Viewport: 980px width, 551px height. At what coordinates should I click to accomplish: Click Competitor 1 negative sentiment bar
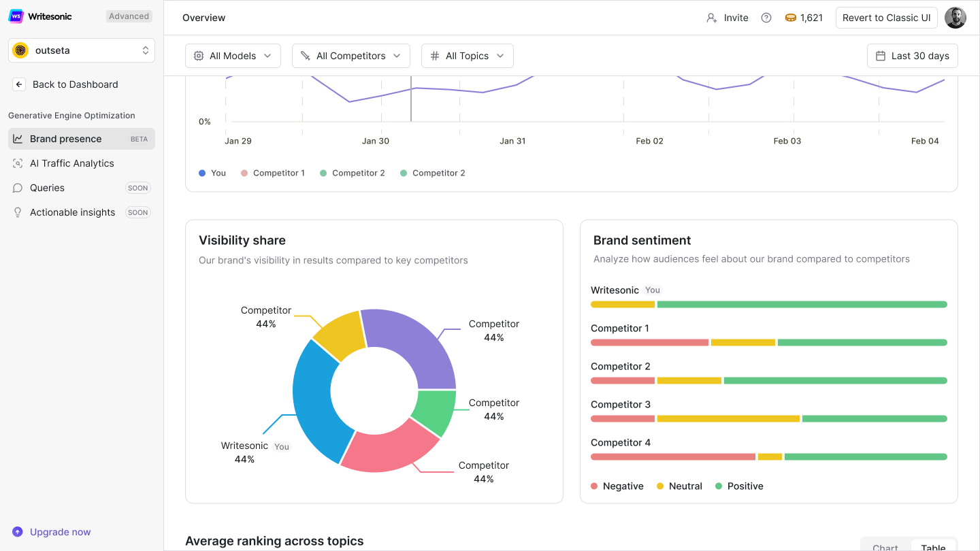click(x=650, y=343)
